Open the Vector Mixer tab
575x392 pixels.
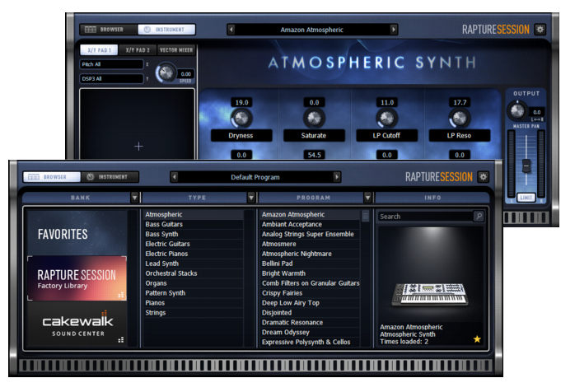pos(175,50)
